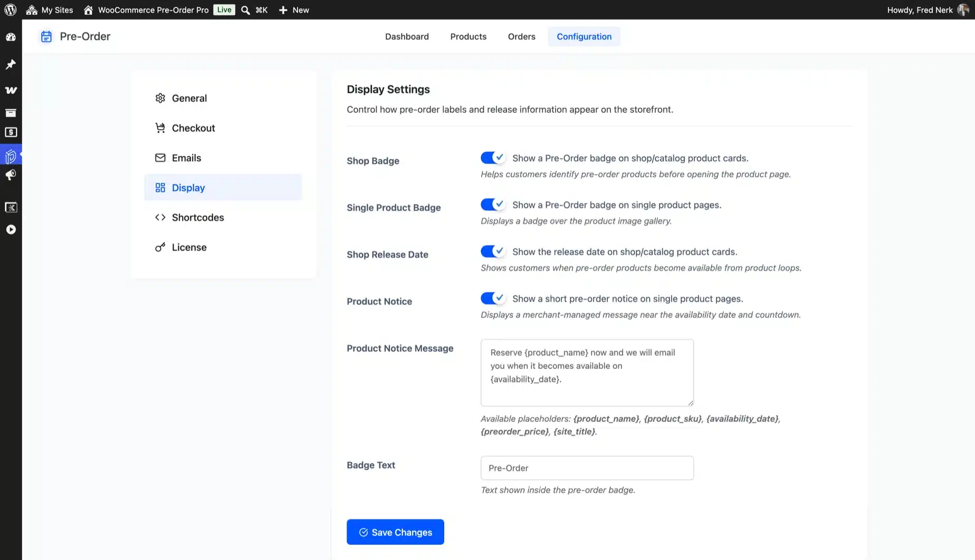
Task: Click the Pre-Order calendar logo icon
Action: pyautogui.click(x=46, y=36)
